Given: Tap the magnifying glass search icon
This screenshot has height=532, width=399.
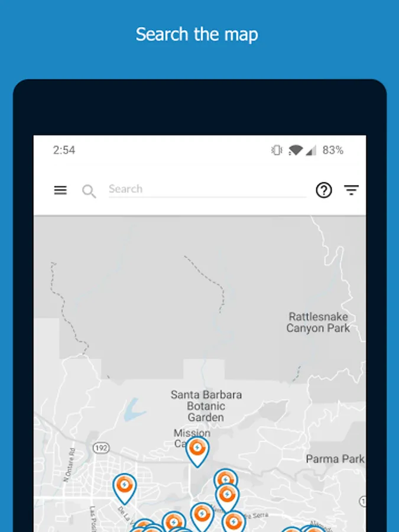Looking at the screenshot, I should tap(89, 191).
